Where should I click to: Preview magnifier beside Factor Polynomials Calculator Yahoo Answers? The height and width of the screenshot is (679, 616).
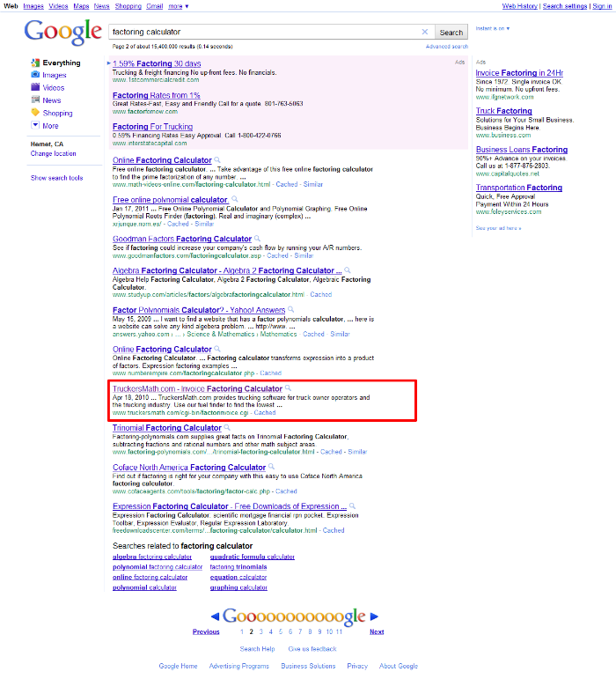[291, 310]
